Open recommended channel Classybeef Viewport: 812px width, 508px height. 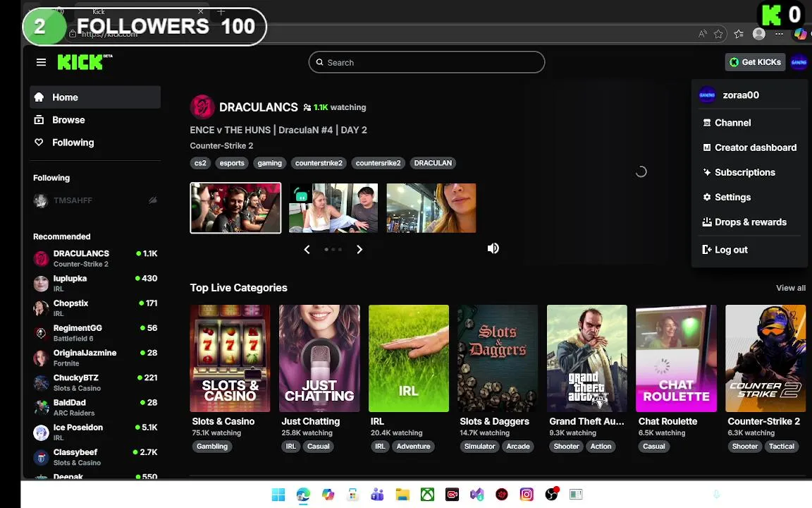(95, 457)
